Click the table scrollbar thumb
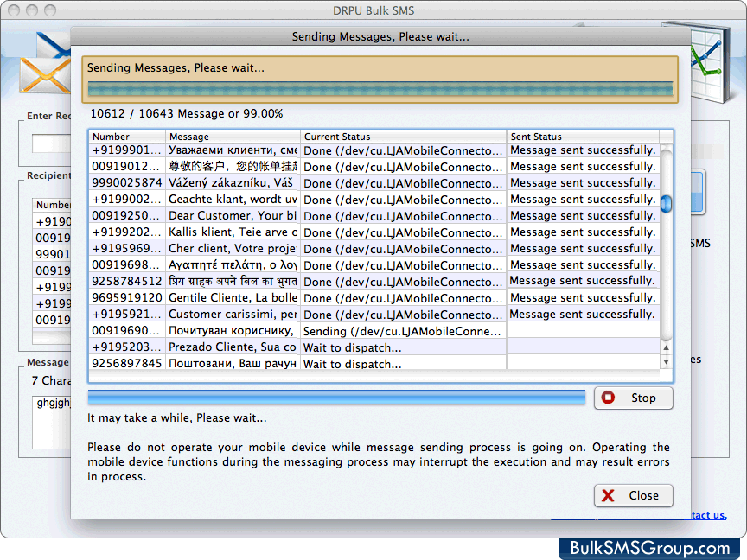 pos(666,203)
